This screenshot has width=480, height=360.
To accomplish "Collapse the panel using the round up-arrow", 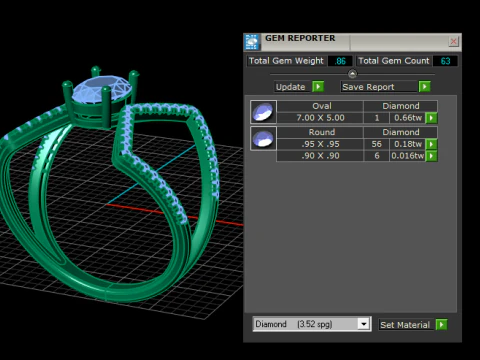I will pyautogui.click(x=352, y=73).
